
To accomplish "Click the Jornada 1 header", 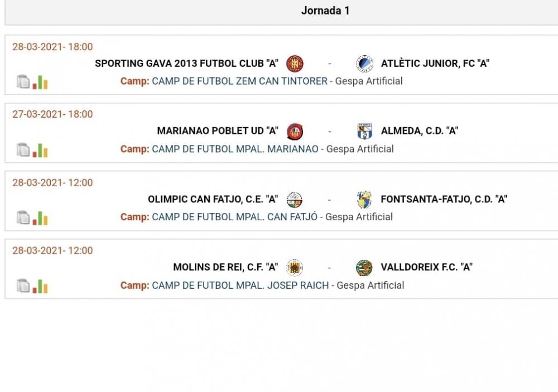I will click(325, 11).
